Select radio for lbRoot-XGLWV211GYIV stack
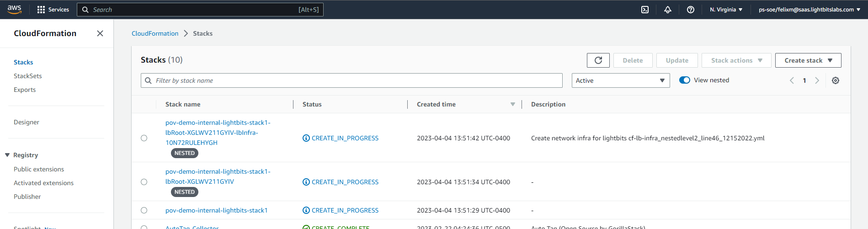This screenshot has width=868, height=229. [x=144, y=182]
